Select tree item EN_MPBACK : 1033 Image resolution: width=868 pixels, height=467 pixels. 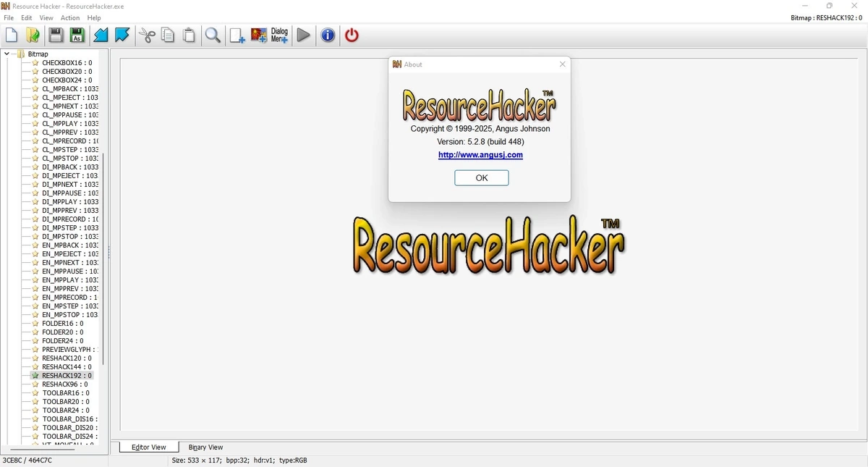[x=70, y=245]
